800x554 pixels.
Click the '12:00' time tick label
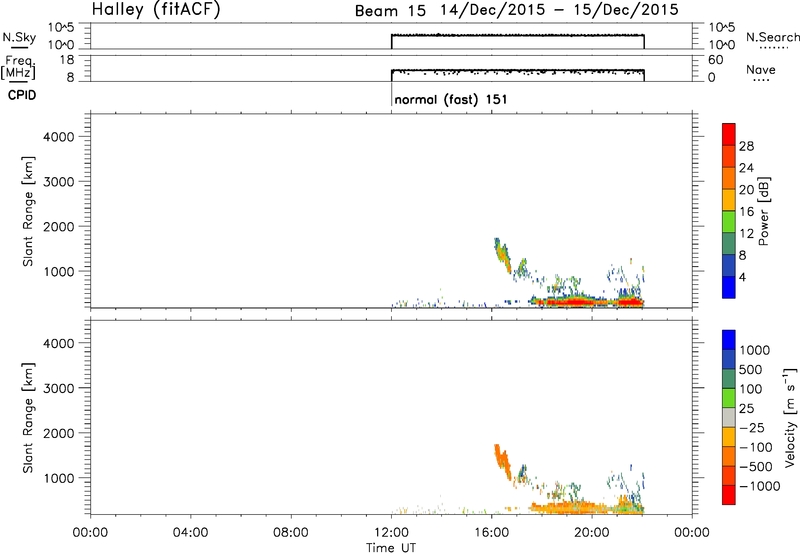click(391, 533)
